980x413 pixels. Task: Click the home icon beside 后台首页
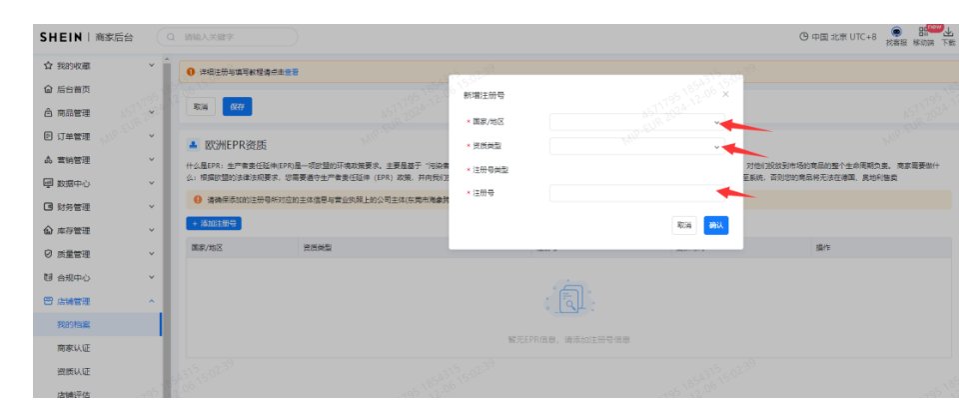(48, 89)
